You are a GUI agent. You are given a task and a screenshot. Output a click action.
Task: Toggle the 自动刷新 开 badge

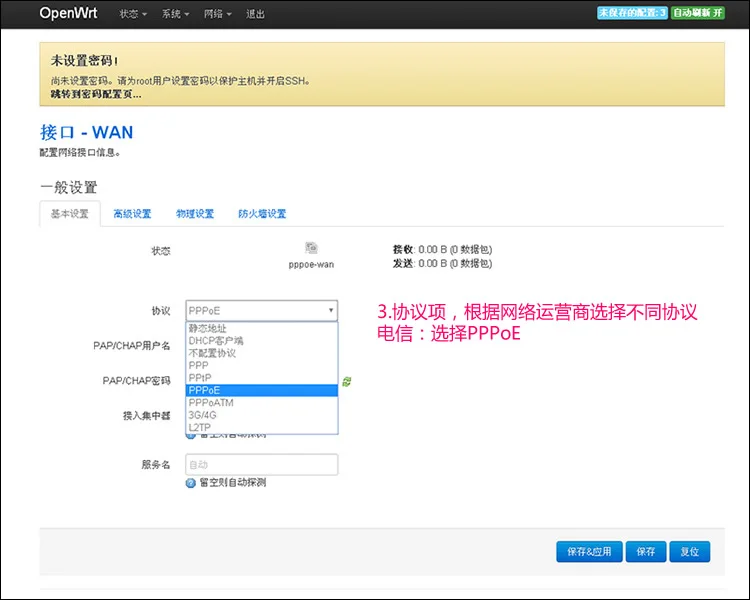click(698, 13)
